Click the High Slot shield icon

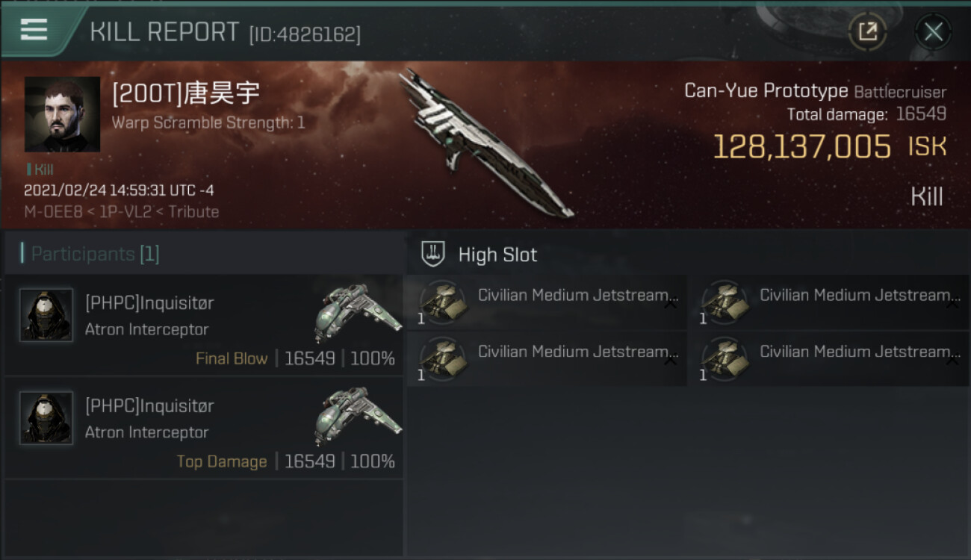pyautogui.click(x=433, y=254)
